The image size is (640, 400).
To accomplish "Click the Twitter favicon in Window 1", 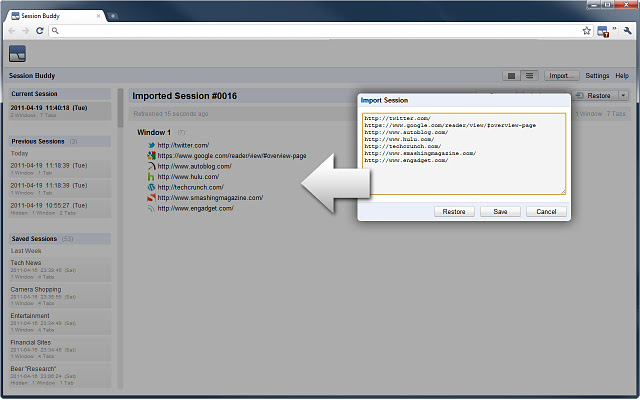I will point(151,145).
